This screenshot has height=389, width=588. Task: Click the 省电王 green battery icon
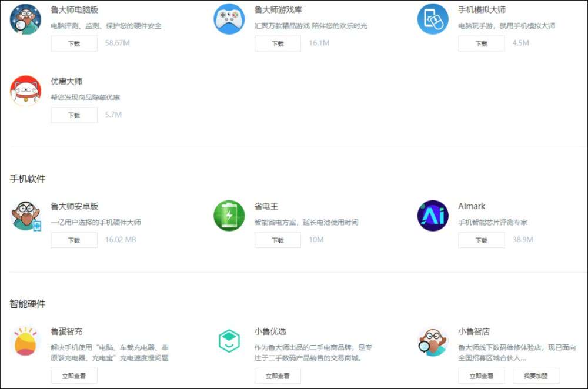point(229,216)
